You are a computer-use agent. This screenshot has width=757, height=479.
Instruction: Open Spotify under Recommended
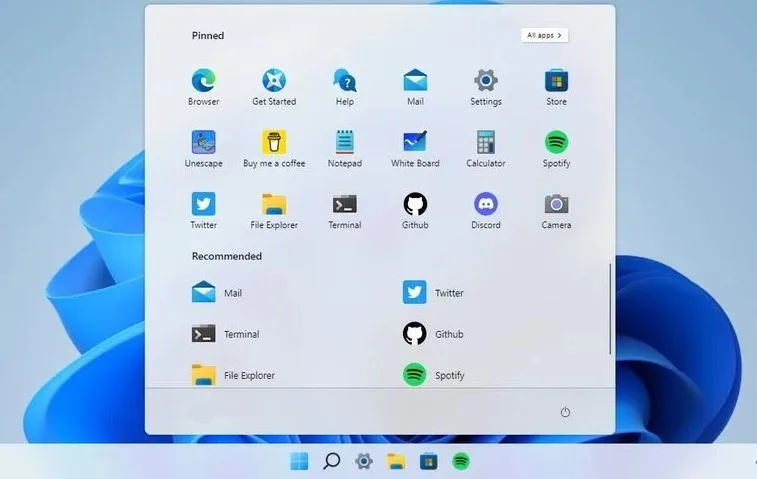click(434, 375)
